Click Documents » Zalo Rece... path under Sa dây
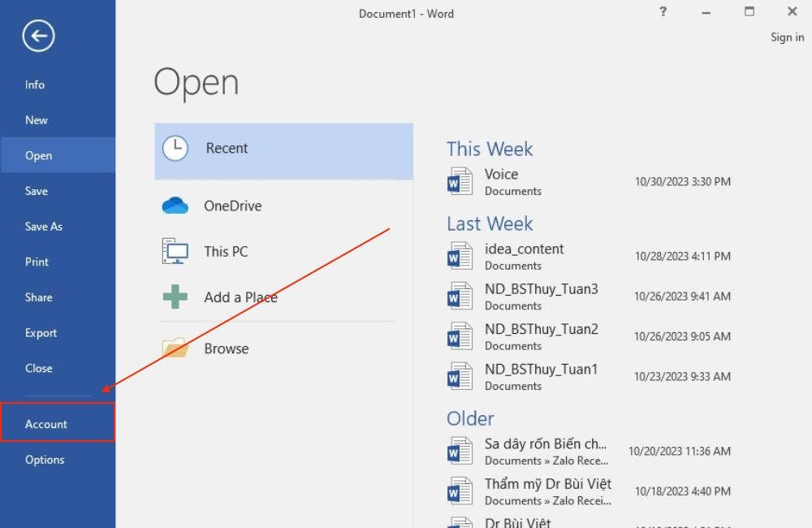 tap(546, 461)
